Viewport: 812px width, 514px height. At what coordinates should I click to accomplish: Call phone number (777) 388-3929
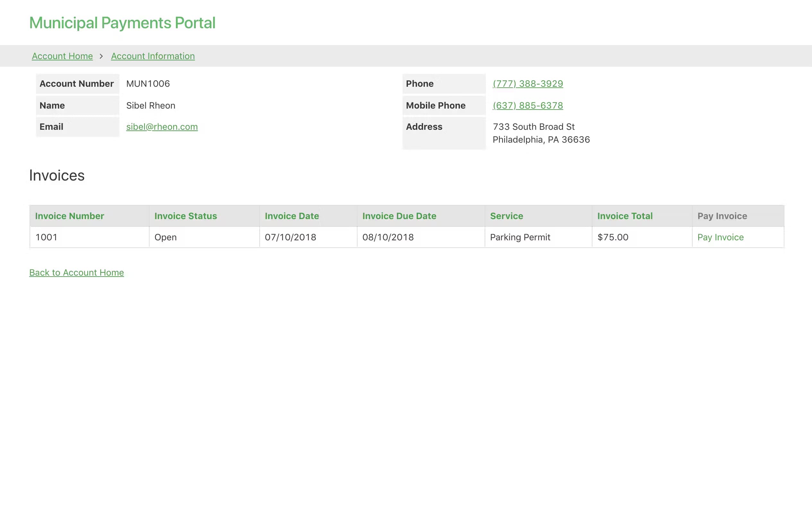527,83
